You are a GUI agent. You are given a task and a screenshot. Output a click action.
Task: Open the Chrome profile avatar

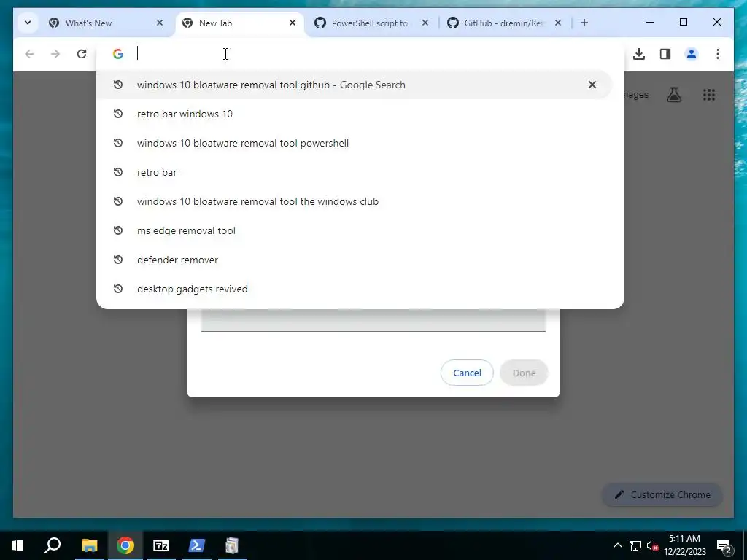click(x=692, y=54)
